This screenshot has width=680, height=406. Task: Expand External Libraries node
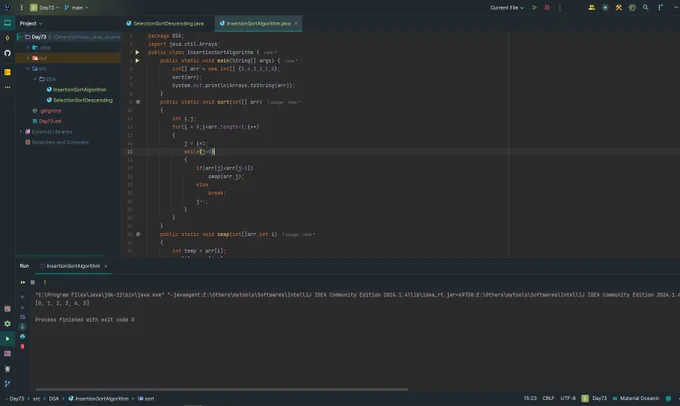tap(20, 131)
